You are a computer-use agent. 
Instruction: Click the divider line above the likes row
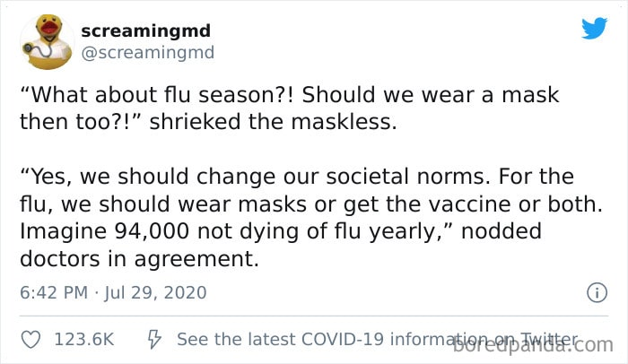tap(314, 316)
